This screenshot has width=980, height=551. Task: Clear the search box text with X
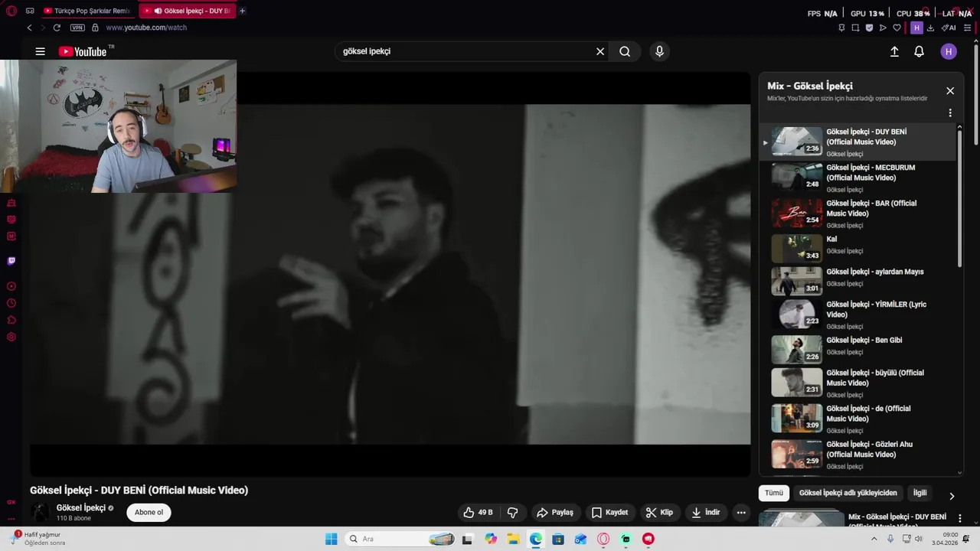[600, 51]
